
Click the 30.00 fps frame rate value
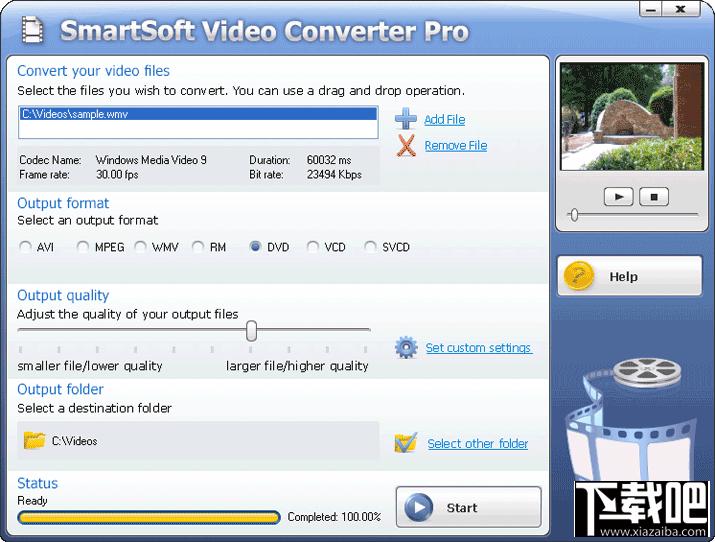point(117,175)
